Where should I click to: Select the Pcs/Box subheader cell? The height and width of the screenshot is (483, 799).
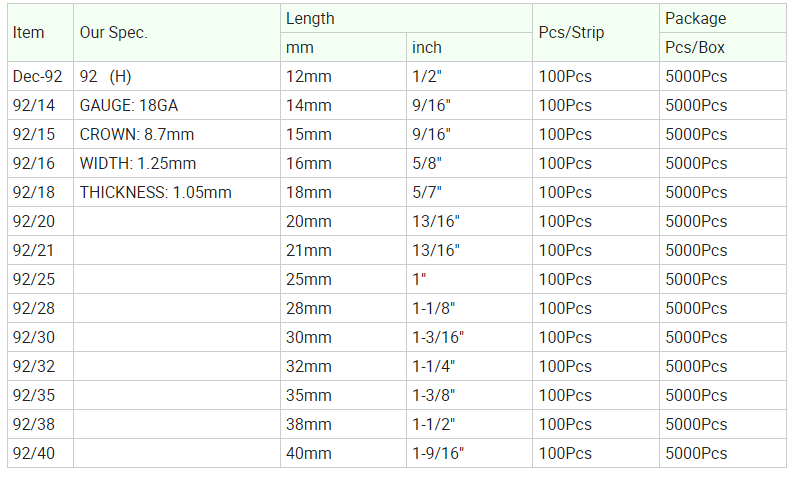point(723,47)
